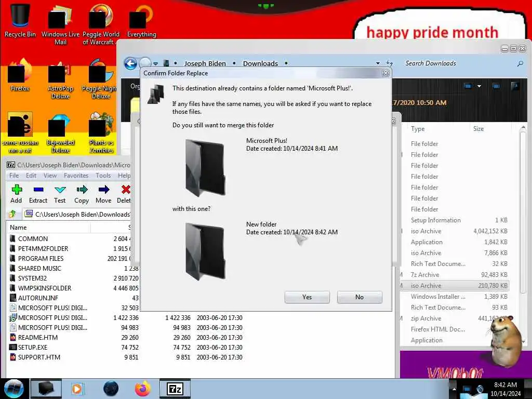Screen dimensions: 532x399
Task: Open the File menu in 7-Zip
Action: 14,176
